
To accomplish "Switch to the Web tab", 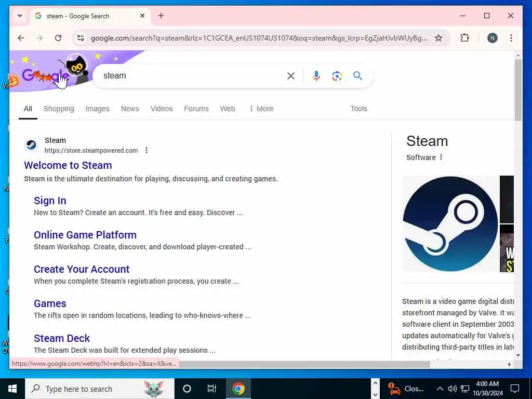I will pos(228,109).
